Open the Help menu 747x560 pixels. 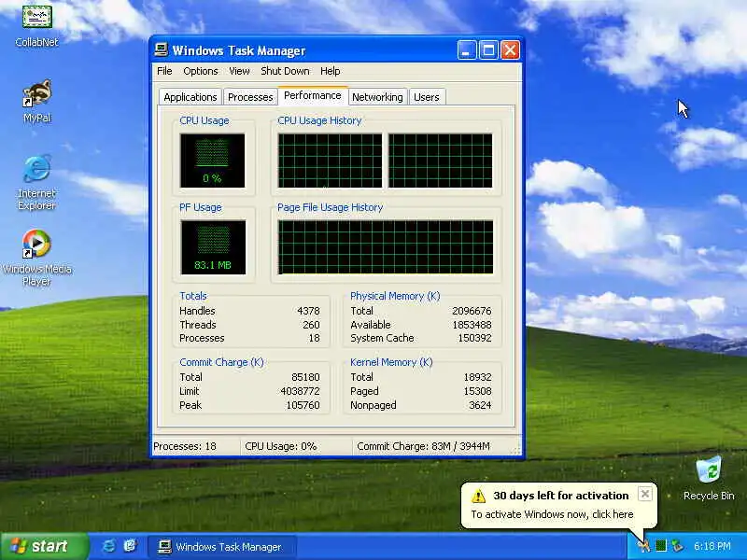click(x=330, y=71)
